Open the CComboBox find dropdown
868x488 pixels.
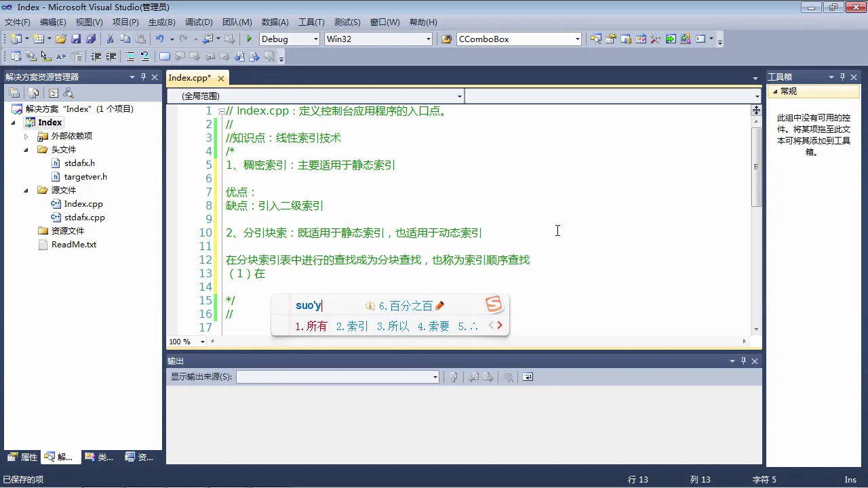click(x=578, y=39)
